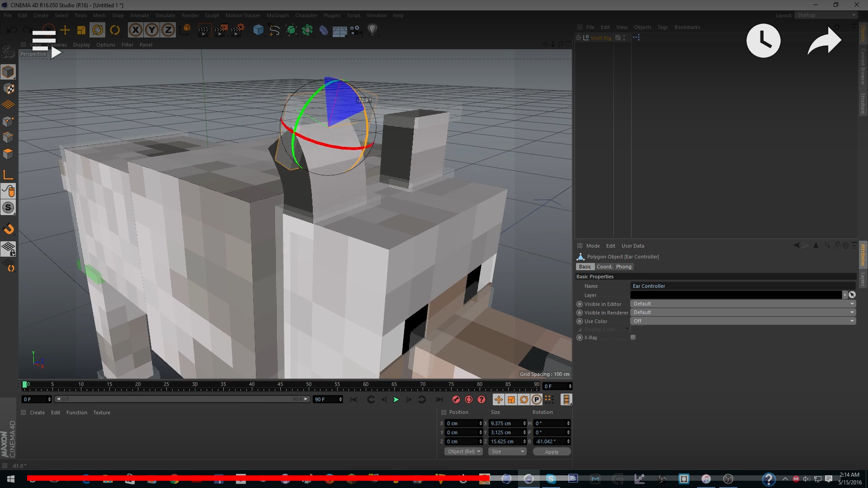Enable Snap magnet icon

8,229
